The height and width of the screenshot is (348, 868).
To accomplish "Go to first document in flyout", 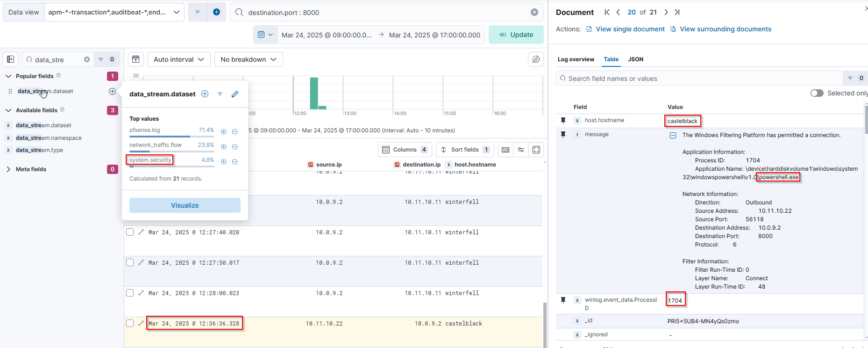I will tap(607, 12).
